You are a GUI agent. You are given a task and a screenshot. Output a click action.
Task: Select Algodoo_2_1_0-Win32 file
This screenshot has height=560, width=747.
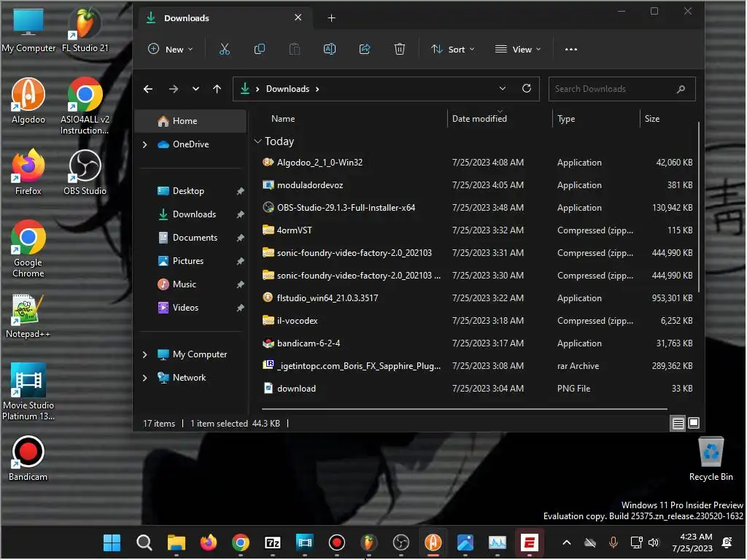476,163
